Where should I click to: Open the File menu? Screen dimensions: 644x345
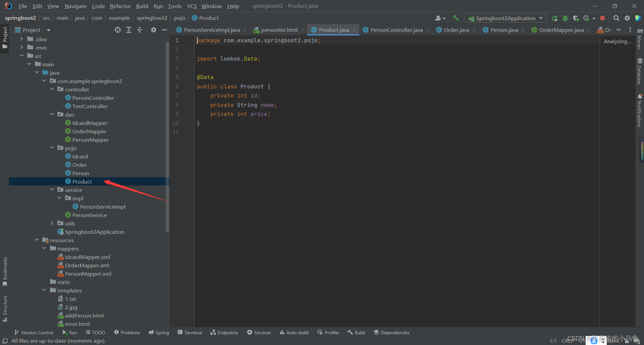pyautogui.click(x=23, y=6)
